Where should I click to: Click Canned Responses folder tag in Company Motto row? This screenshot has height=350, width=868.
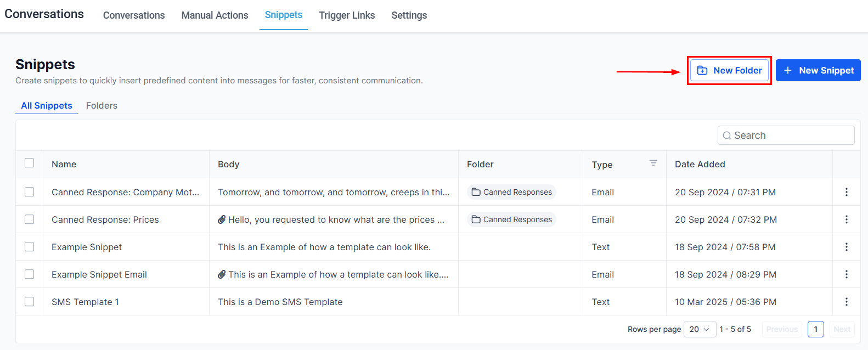pyautogui.click(x=512, y=192)
